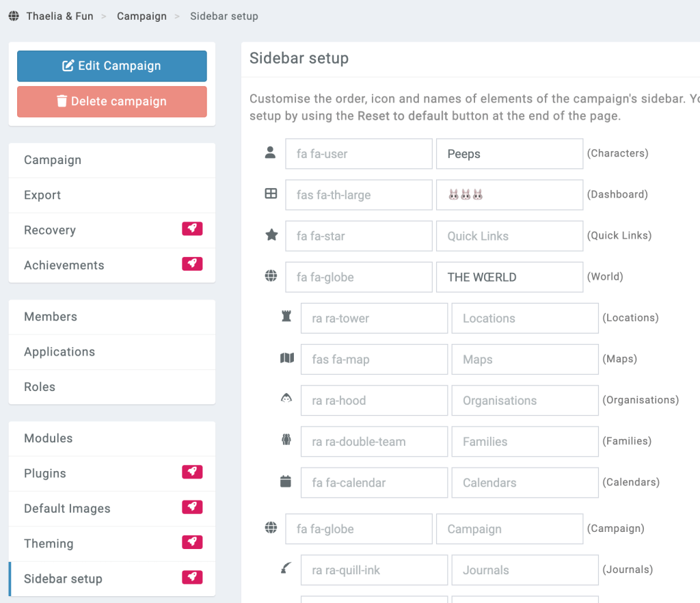
Task: Click the rocket boost icon next to Recovery
Action: (192, 228)
